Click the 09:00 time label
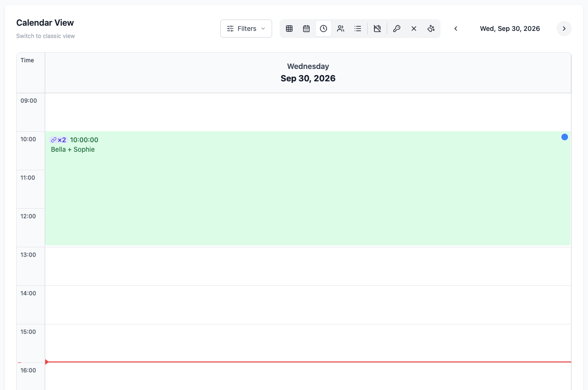588x390 pixels. (x=29, y=100)
